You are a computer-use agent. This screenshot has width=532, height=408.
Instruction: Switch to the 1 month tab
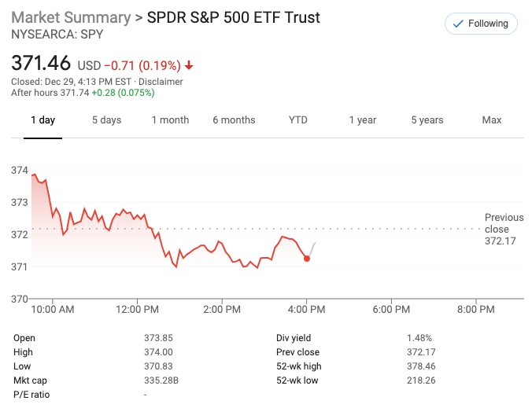[x=170, y=120]
